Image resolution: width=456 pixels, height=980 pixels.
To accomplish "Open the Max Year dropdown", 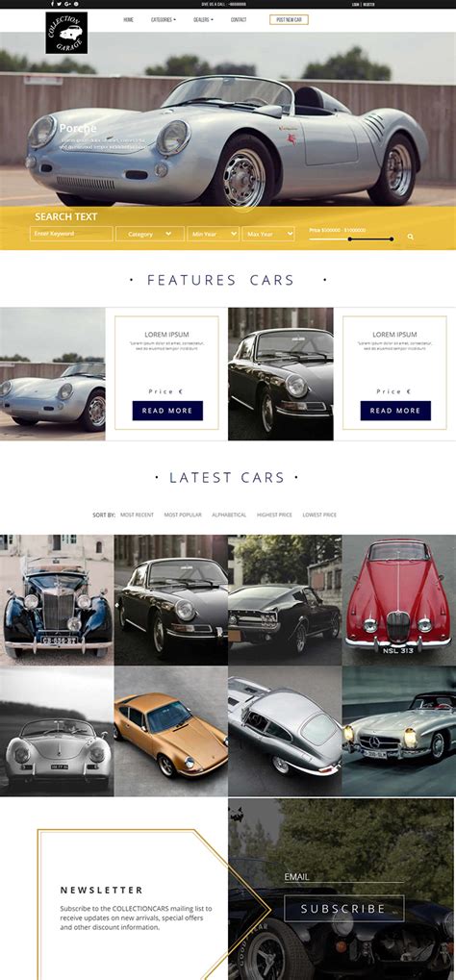I will (268, 234).
